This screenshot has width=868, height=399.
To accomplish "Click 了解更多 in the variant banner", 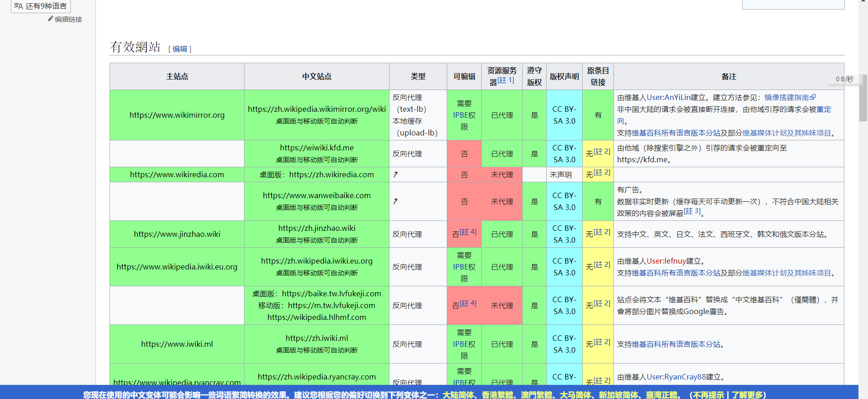I will tap(747, 395).
